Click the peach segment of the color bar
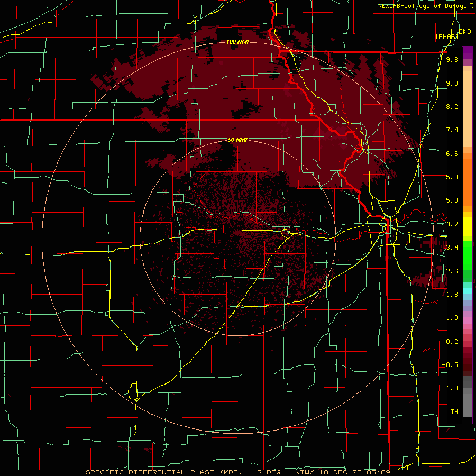476x476 pixels. click(467, 109)
